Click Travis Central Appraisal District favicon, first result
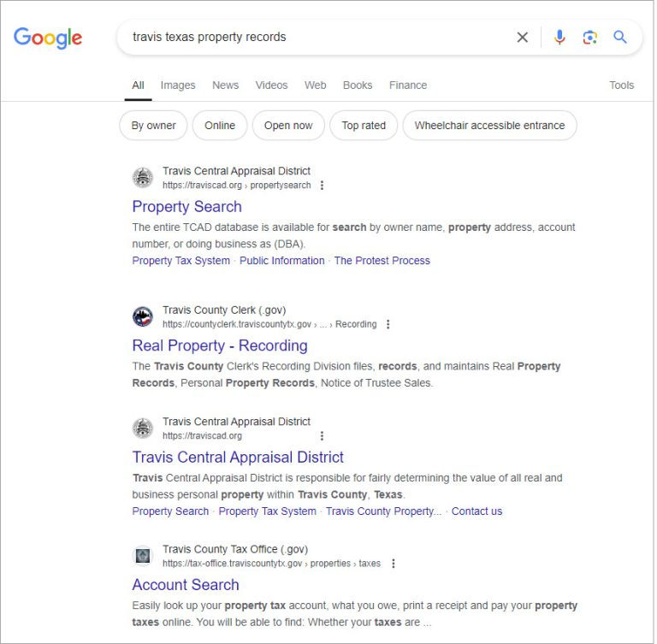Viewport: 657px width, 644px height. [x=143, y=178]
